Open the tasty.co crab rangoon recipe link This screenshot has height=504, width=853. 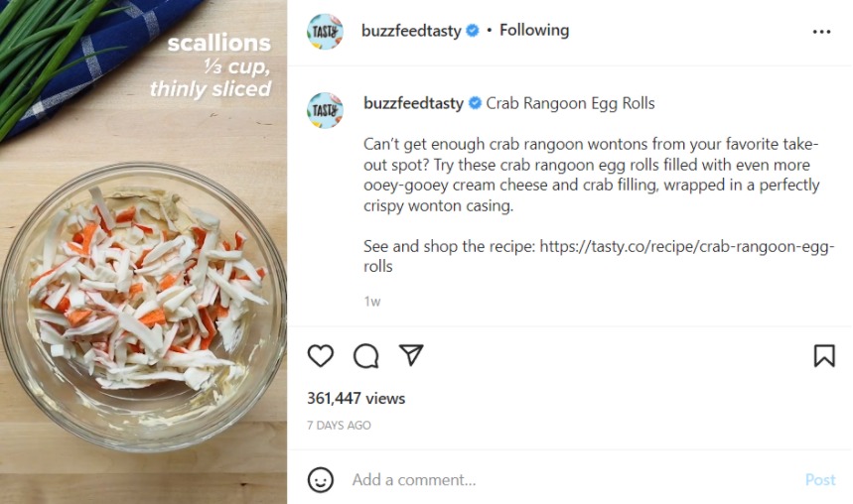click(x=686, y=247)
